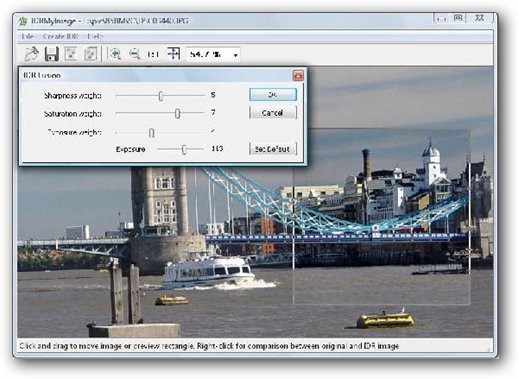This screenshot has height=379, width=519.
Task: Click the Sharpness weight slider handle
Action: 161,96
